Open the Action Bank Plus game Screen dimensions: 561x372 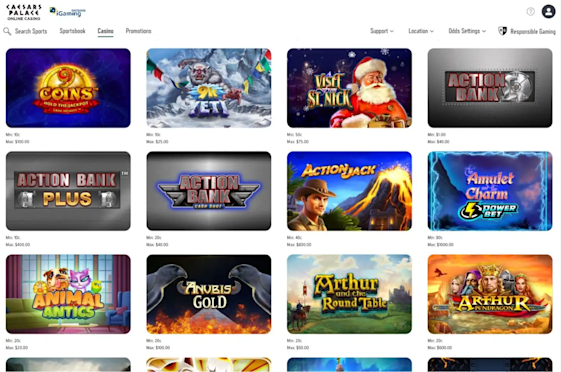click(68, 191)
